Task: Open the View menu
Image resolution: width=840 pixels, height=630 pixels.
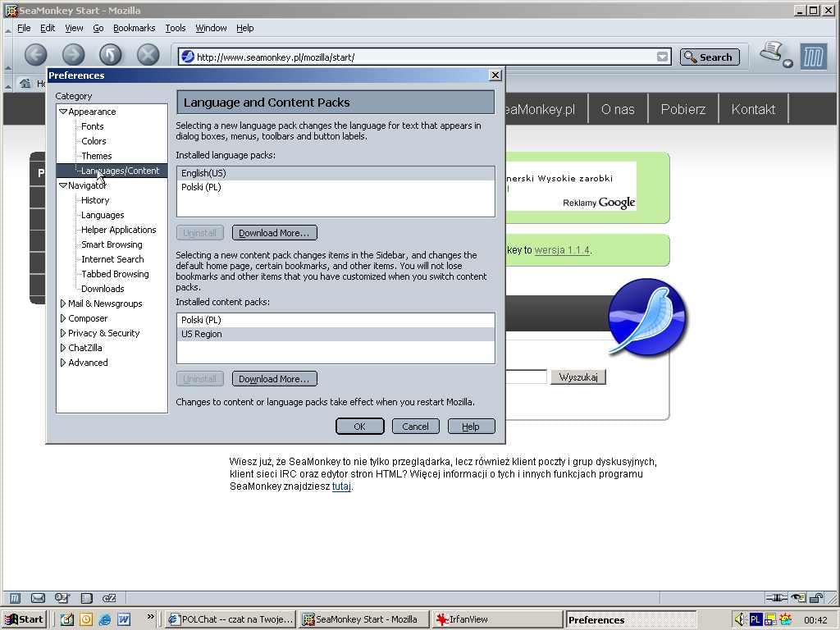Action: pyautogui.click(x=74, y=28)
